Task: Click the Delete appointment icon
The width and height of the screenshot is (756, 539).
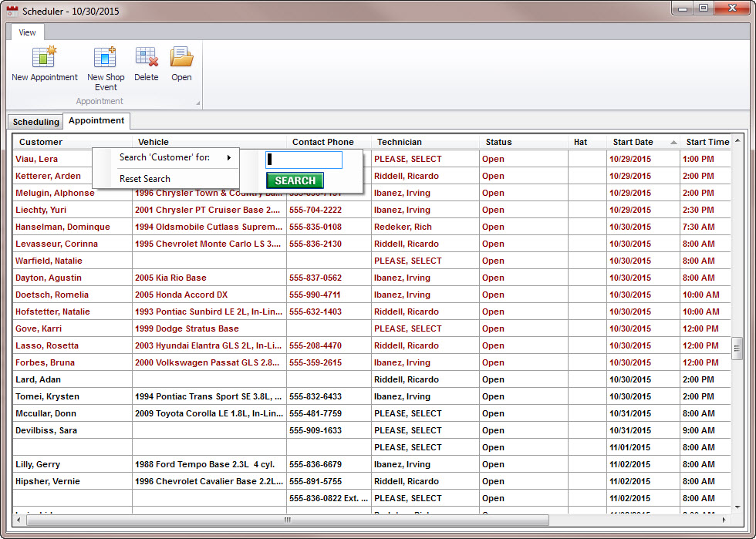Action: pos(147,57)
